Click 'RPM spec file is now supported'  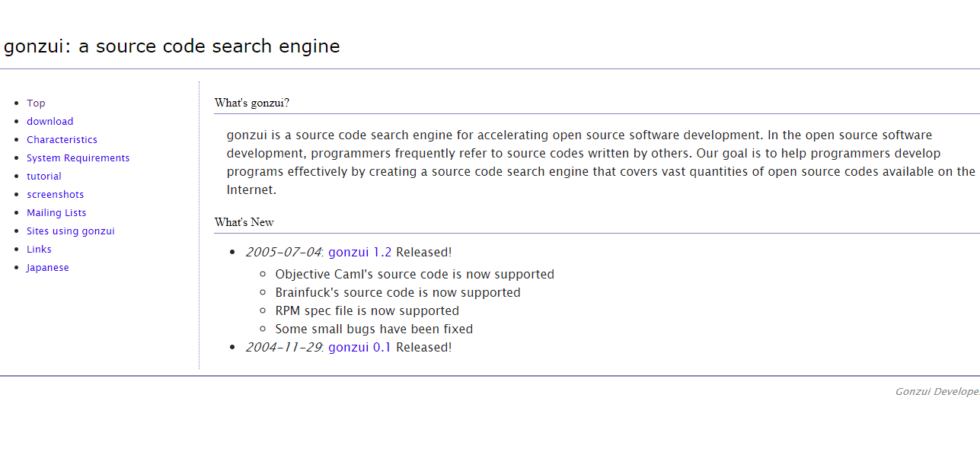click(x=367, y=311)
